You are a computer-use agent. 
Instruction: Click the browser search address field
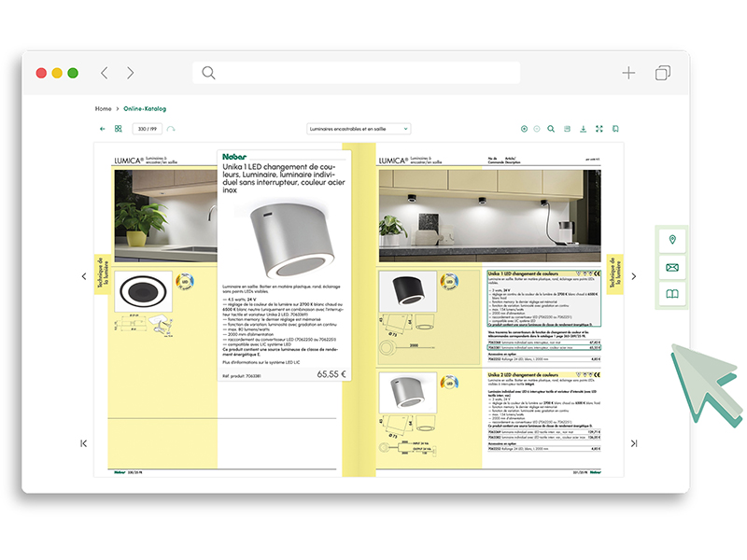357,73
